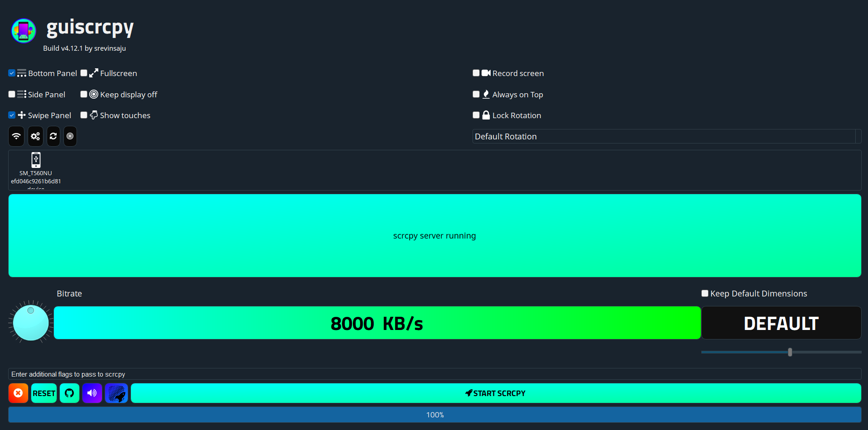Click the guiscrcpy app logo

[x=24, y=31]
